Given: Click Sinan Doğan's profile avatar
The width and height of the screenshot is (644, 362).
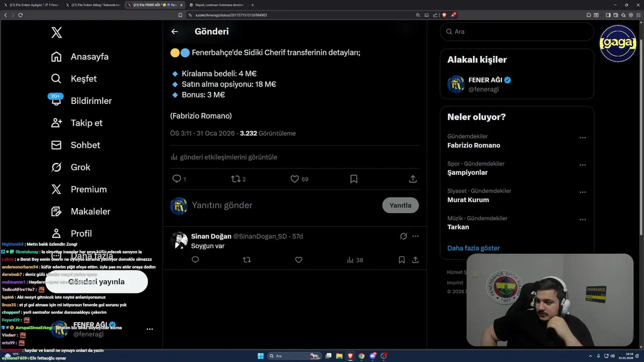Looking at the screenshot, I should (x=179, y=241).
